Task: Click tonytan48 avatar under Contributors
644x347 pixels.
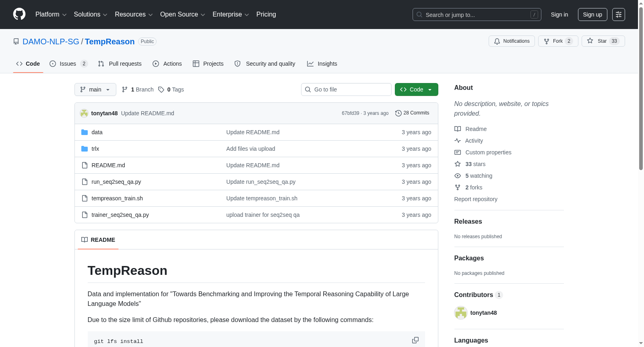Action: (461, 313)
